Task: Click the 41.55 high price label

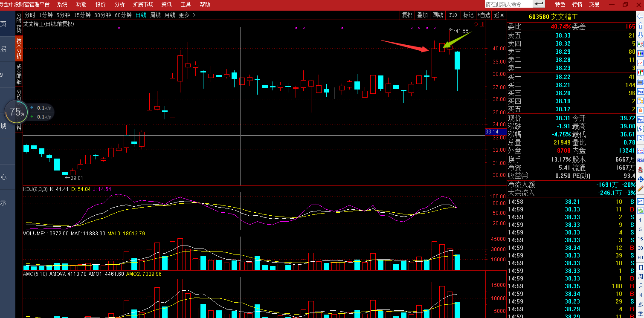Action: point(462,31)
